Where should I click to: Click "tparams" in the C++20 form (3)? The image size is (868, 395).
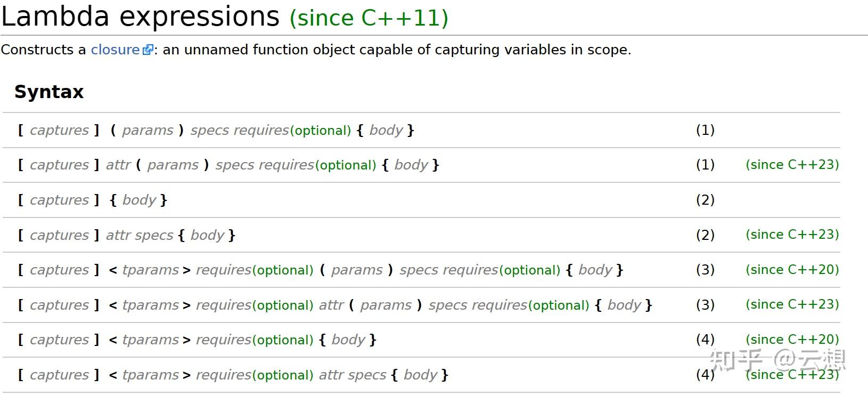[x=150, y=270]
